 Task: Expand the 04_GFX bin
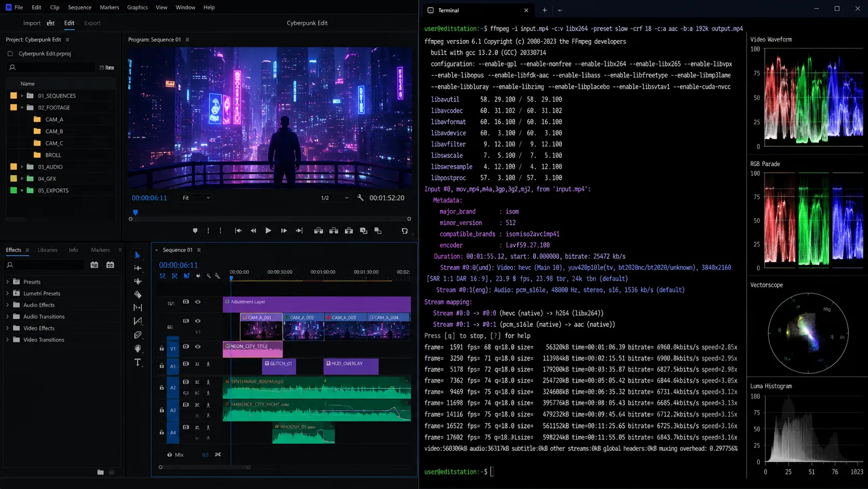coord(22,179)
